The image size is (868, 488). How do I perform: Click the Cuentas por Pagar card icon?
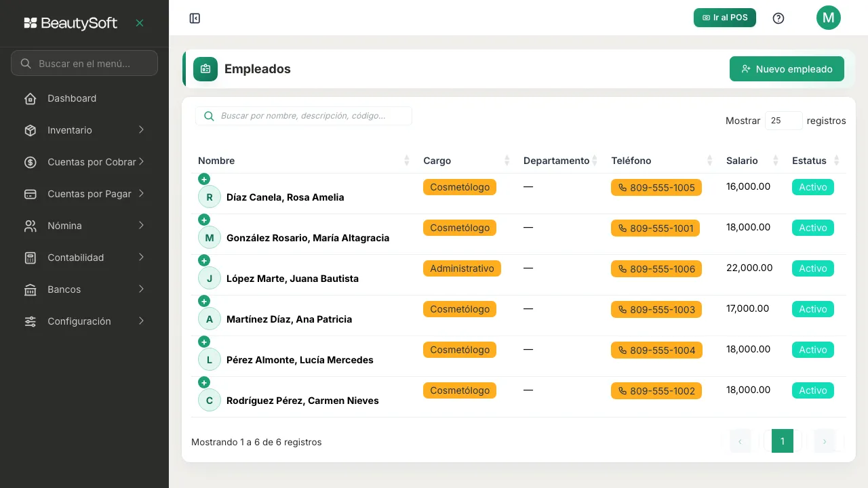tap(31, 194)
